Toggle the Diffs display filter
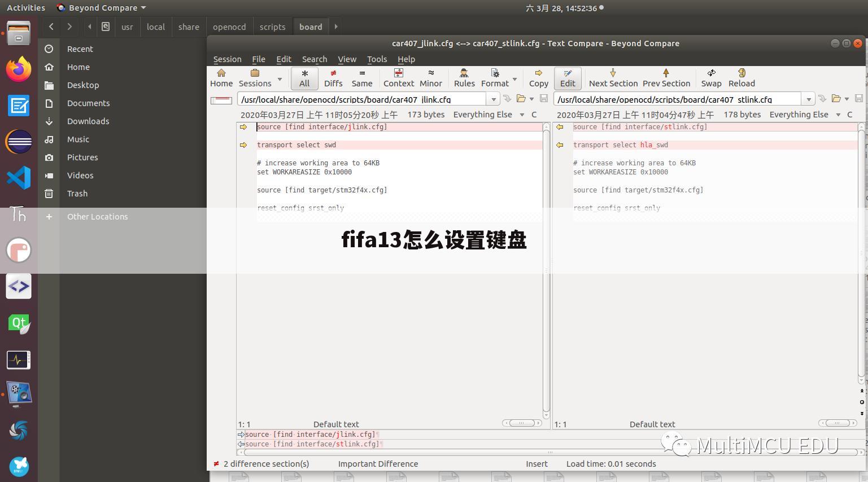 (x=333, y=78)
